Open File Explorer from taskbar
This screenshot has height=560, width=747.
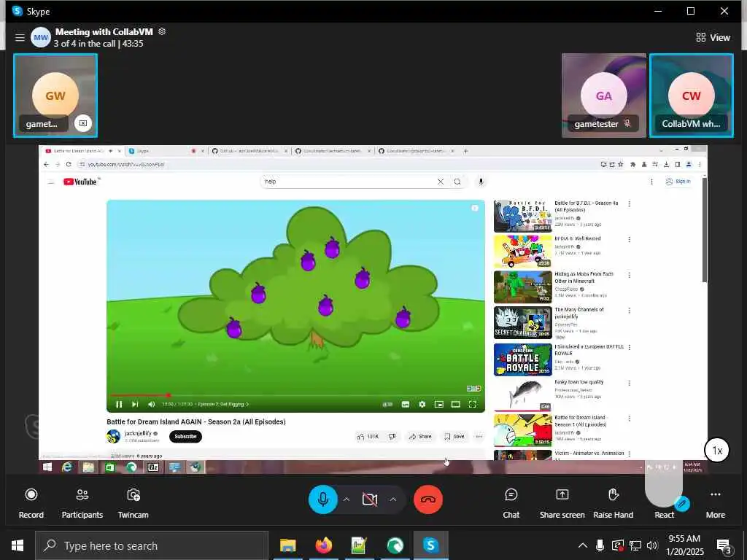click(x=287, y=545)
